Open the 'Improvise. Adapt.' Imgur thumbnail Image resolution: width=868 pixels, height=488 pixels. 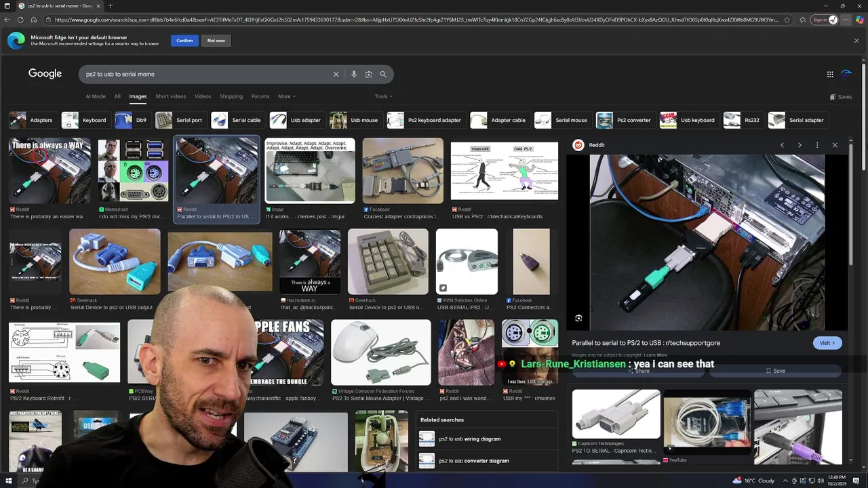pyautogui.click(x=310, y=171)
